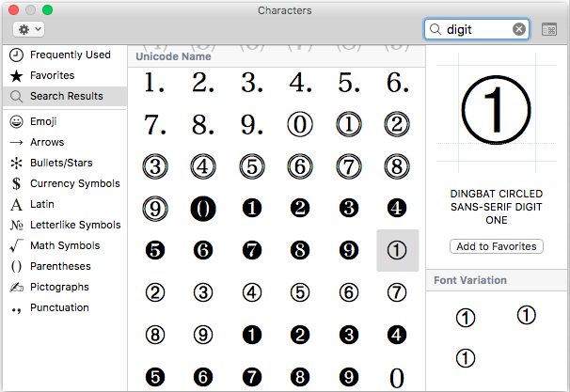Select the '1.' digit full stop character
Viewport: 570px width, 392px height.
point(155,83)
